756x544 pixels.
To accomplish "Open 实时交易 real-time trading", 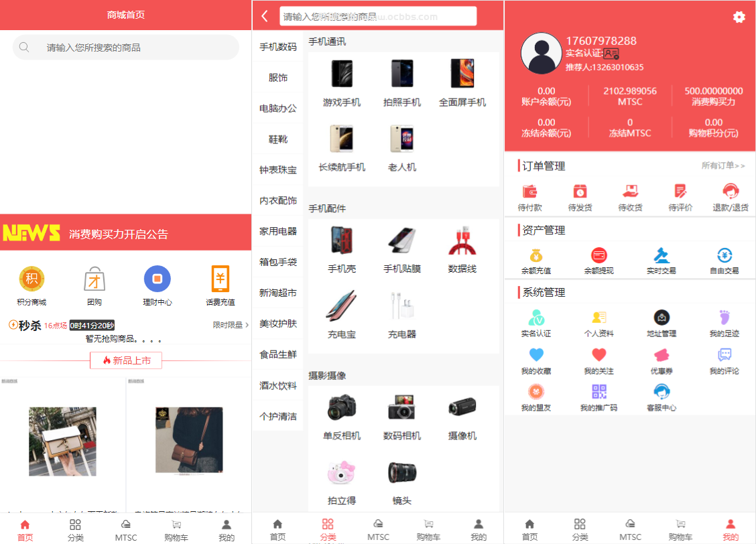I will click(661, 262).
